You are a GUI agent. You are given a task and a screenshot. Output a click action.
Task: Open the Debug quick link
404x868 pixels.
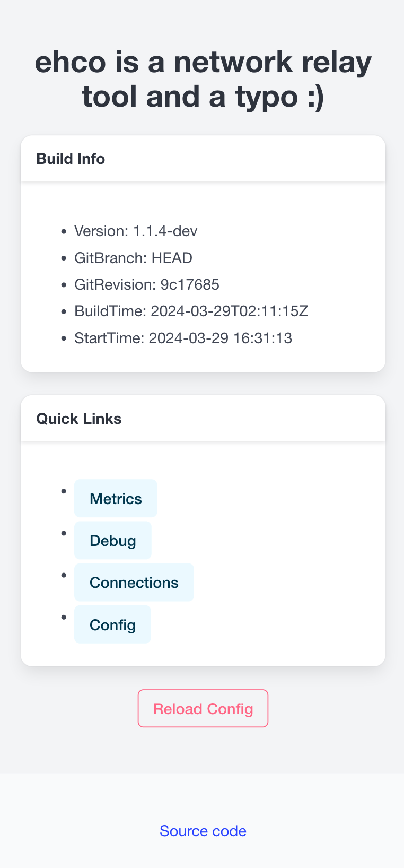click(113, 541)
